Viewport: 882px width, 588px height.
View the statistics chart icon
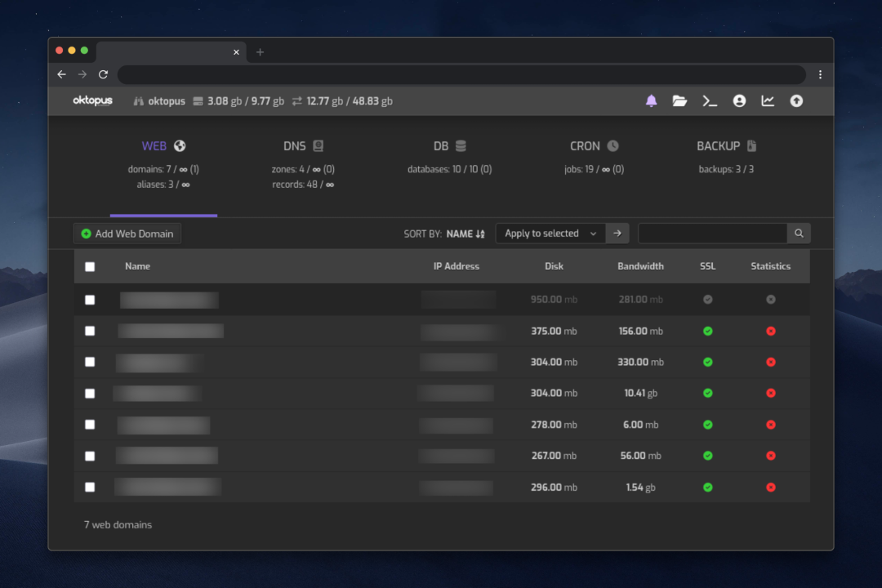[x=768, y=101]
